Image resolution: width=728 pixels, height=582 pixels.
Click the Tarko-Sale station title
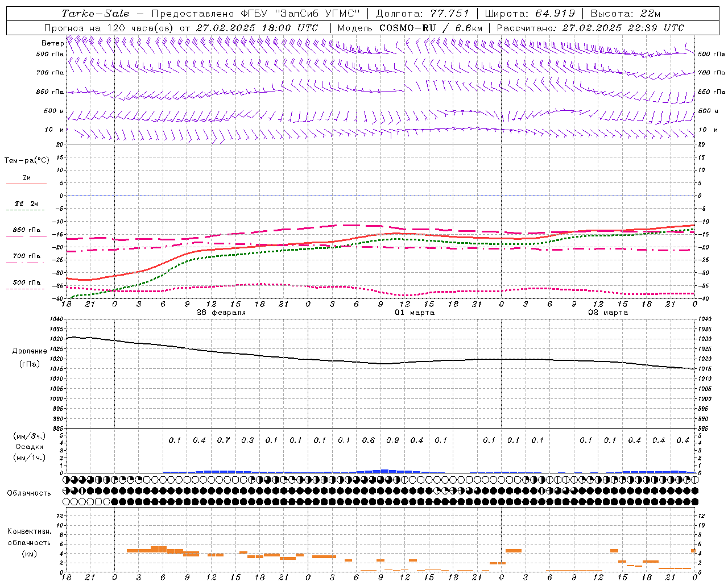(x=96, y=14)
